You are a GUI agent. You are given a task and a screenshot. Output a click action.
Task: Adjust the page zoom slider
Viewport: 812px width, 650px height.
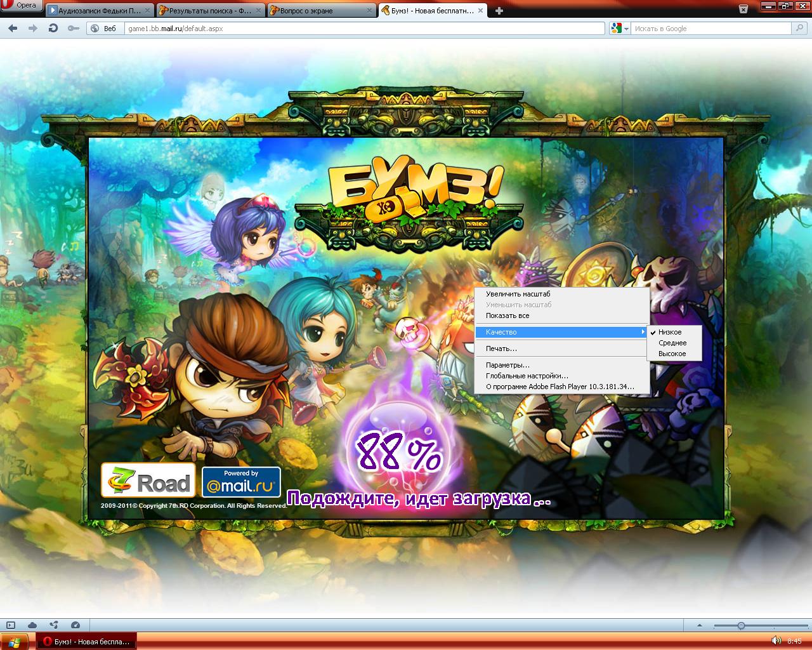[741, 626]
